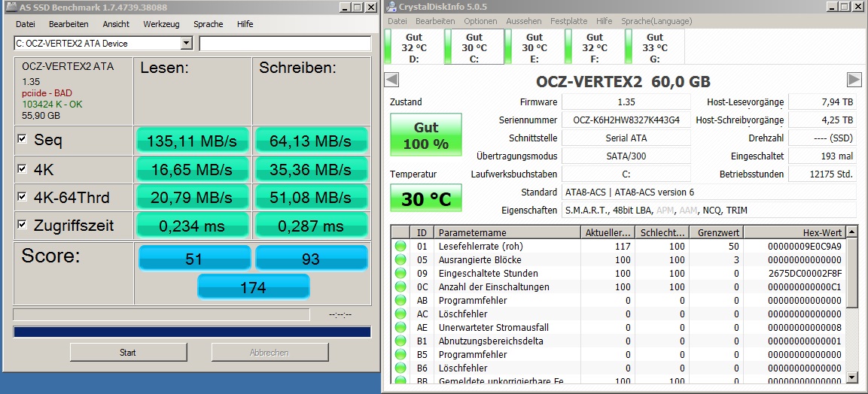
Task: Click green status icon for Unerwarteter Stromausfall
Action: (400, 328)
